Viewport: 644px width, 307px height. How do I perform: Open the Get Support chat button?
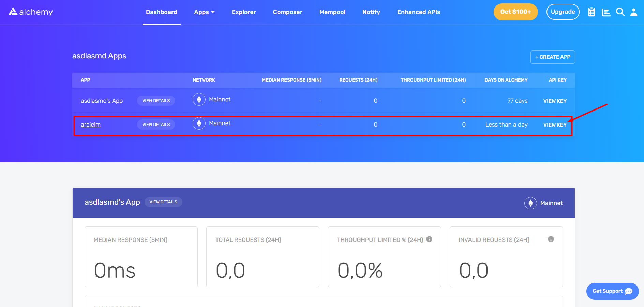pos(612,291)
